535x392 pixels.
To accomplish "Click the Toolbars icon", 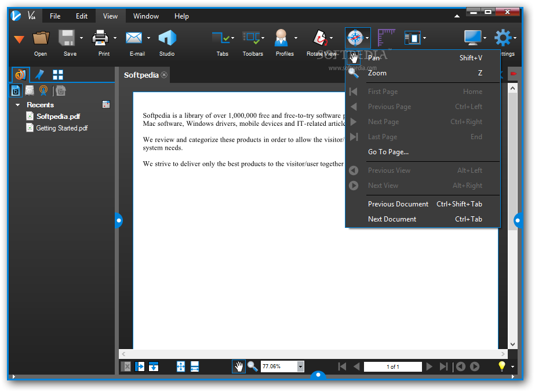I will click(251, 38).
